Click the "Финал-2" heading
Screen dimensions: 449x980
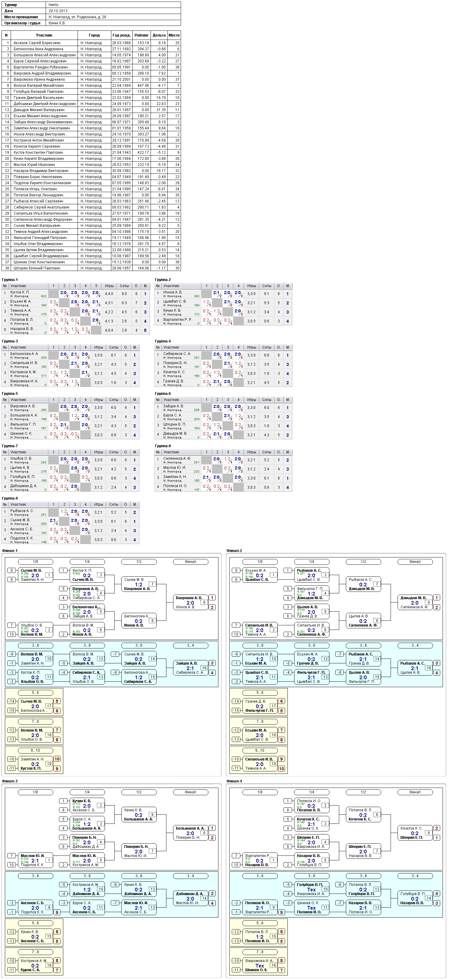click(x=234, y=550)
